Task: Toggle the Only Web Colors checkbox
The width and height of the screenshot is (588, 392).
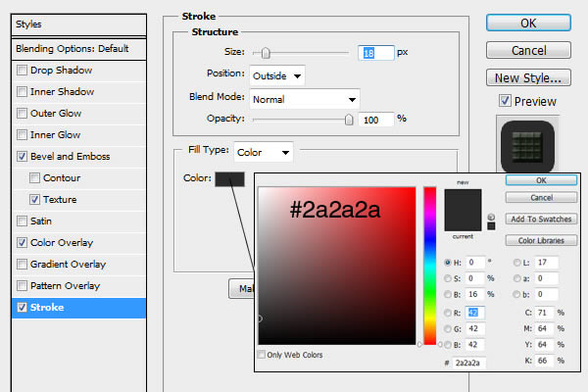Action: click(x=261, y=355)
